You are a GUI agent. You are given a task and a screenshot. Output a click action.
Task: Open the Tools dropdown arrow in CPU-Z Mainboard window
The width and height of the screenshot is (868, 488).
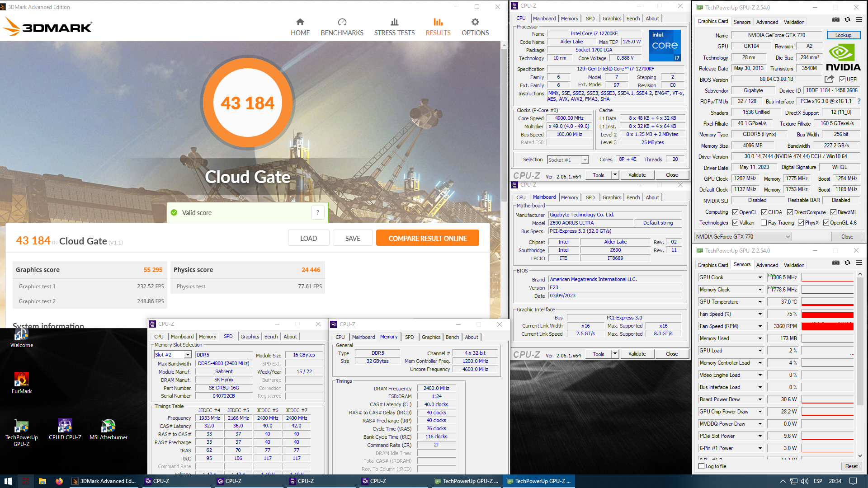click(615, 354)
